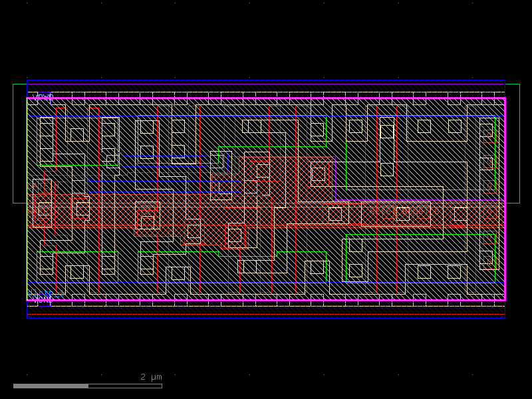The image size is (532, 399).
Task: Click the contact inside the red-hatched square
Action: pyautogui.click(x=319, y=174)
